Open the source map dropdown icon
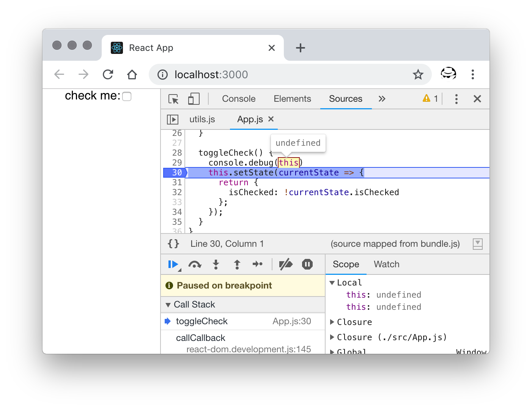This screenshot has height=410, width=532. click(478, 244)
